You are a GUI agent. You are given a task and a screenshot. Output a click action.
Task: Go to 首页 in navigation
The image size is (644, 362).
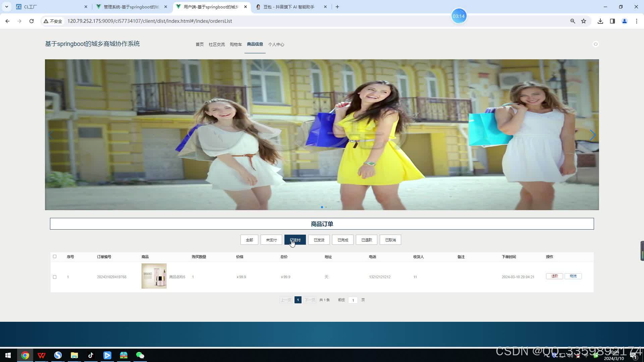(x=200, y=44)
